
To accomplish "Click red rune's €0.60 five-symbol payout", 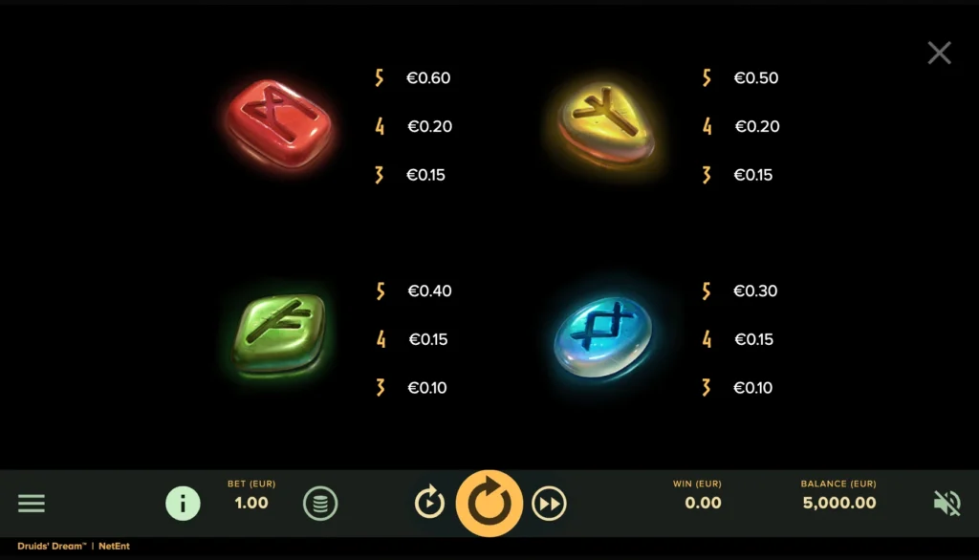I will click(x=428, y=78).
